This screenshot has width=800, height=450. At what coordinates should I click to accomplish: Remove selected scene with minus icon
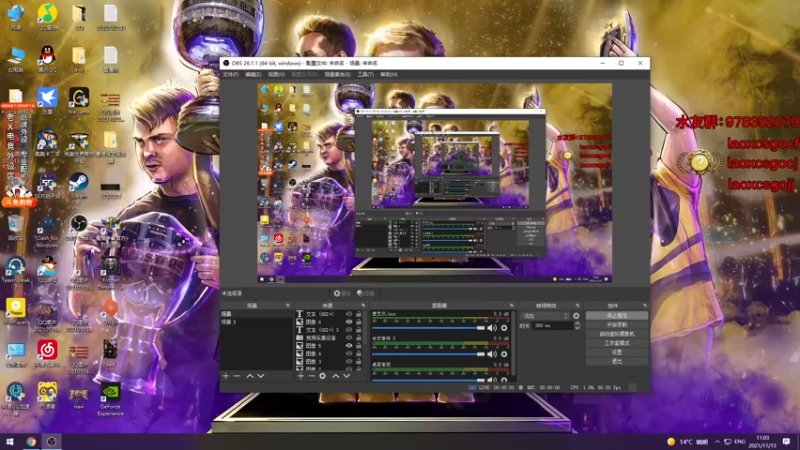237,376
